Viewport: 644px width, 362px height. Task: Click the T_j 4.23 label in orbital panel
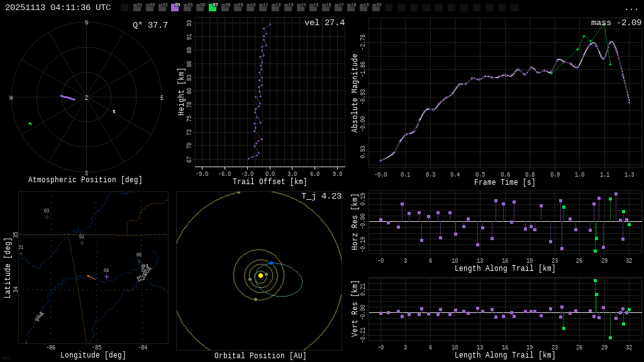click(321, 197)
